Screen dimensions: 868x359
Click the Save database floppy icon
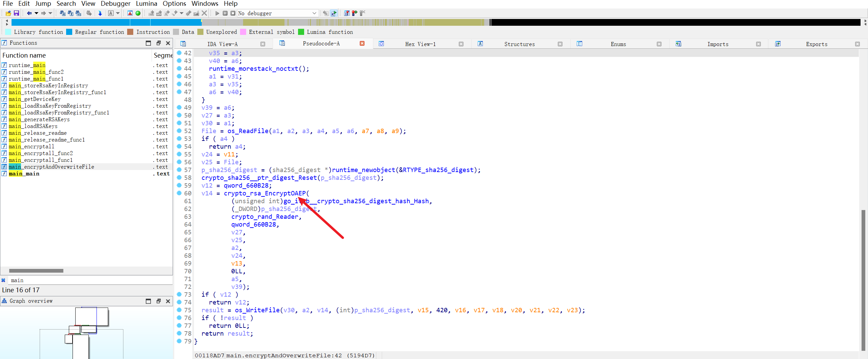tap(16, 13)
